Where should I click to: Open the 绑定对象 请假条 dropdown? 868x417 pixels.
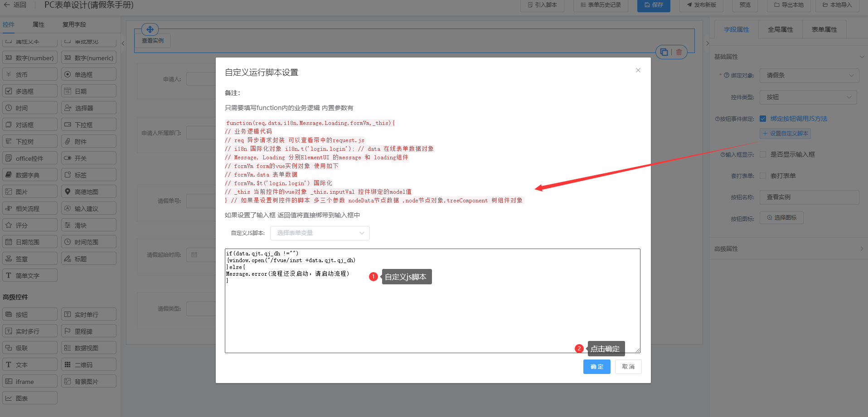809,76
